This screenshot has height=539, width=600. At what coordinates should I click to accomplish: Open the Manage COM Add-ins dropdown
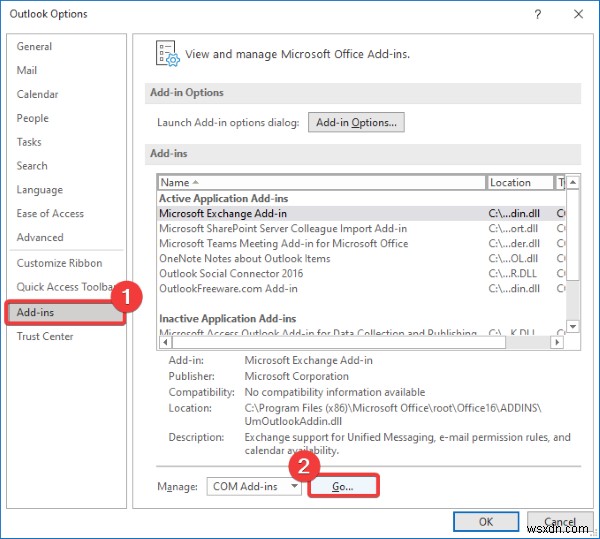(x=254, y=487)
